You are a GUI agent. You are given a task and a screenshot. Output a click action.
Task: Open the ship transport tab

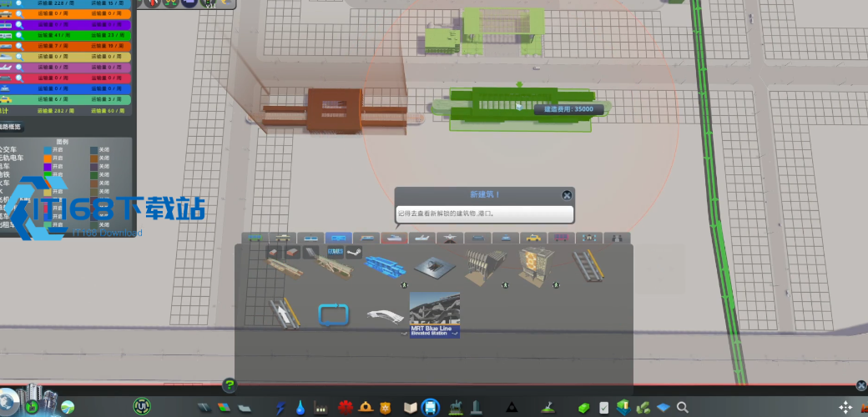394,238
